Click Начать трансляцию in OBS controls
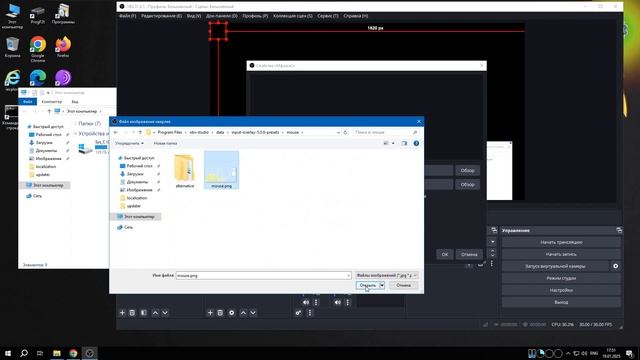Viewport: 640px width, 360px height. [561, 242]
